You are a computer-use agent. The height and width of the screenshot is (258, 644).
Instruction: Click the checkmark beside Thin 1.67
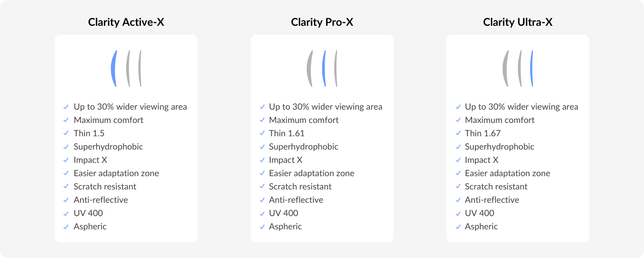[x=458, y=133]
